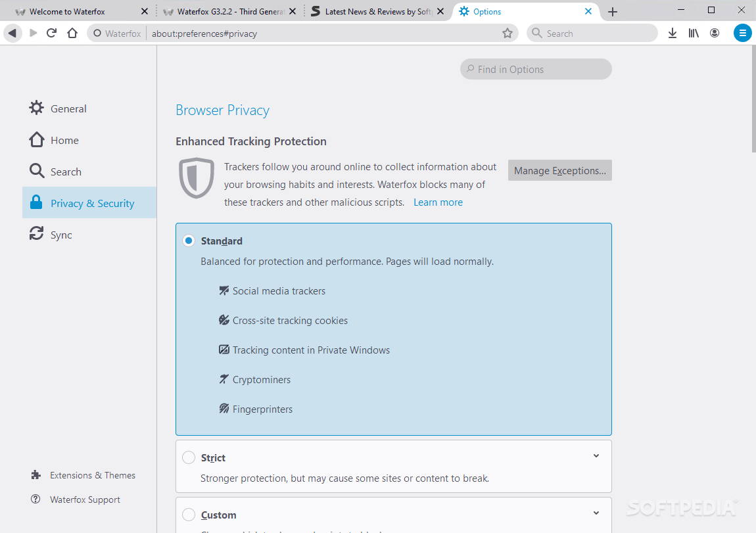Click the Browser Privacy heading
Viewport: 756px width, 533px height.
222,110
